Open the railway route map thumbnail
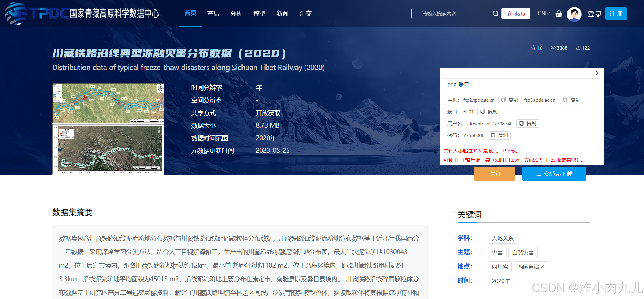644x299 pixels. [x=108, y=103]
